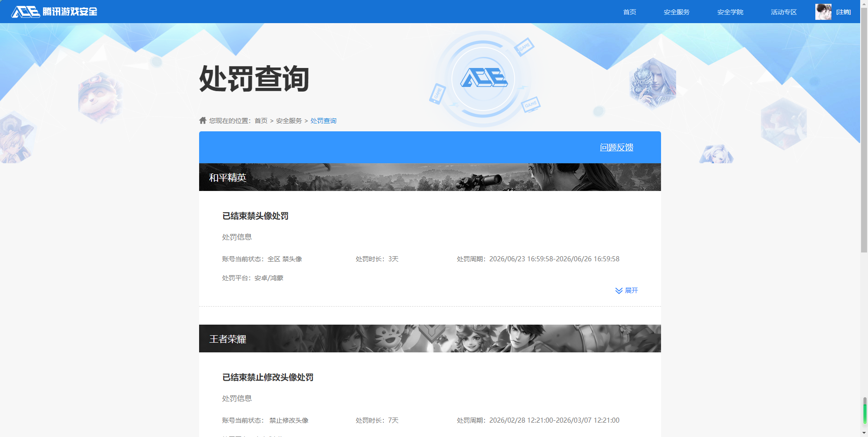This screenshot has height=437, width=868.
Task: Click the scrollbar up arrow
Action: pyautogui.click(x=864, y=4)
